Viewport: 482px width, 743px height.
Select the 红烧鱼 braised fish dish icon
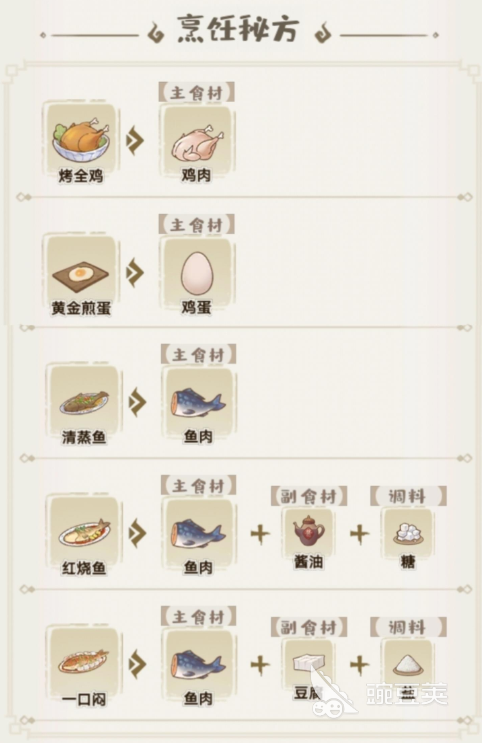(84, 533)
